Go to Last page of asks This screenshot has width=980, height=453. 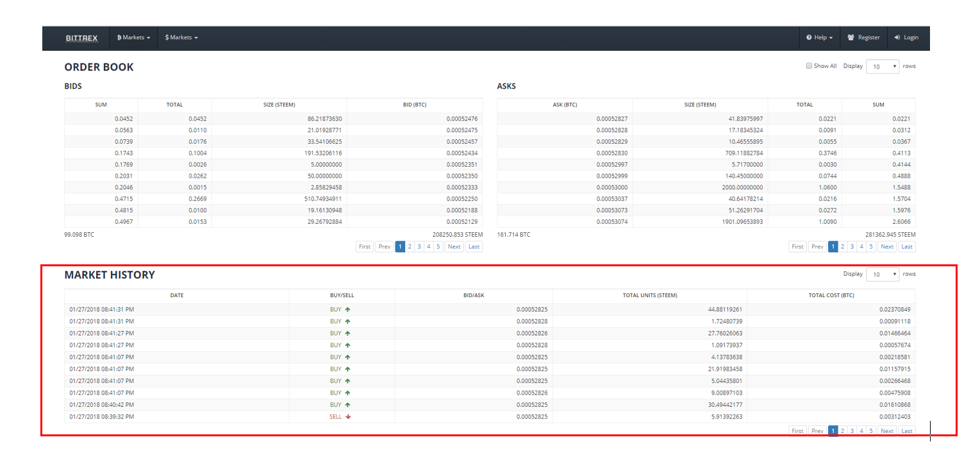pos(906,246)
